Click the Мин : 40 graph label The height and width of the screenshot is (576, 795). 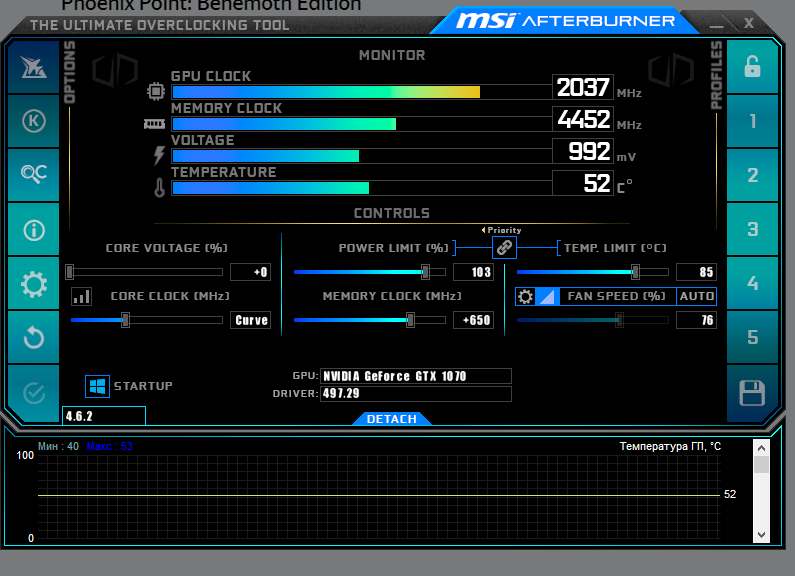click(x=58, y=446)
